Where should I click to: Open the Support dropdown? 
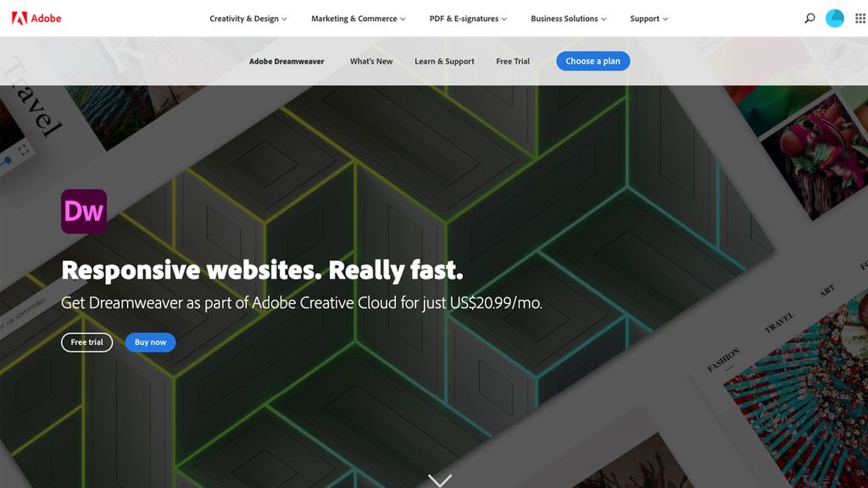point(648,18)
